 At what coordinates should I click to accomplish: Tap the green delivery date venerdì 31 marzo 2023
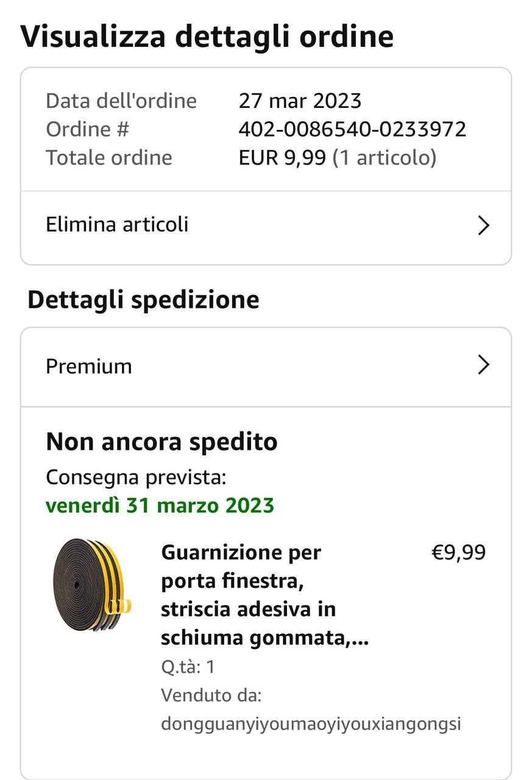point(160,505)
